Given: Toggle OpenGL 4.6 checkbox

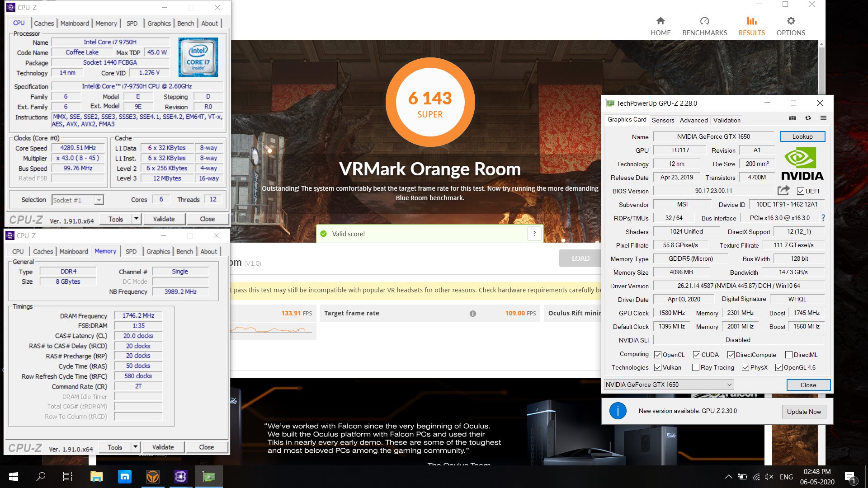Looking at the screenshot, I should pos(779,367).
